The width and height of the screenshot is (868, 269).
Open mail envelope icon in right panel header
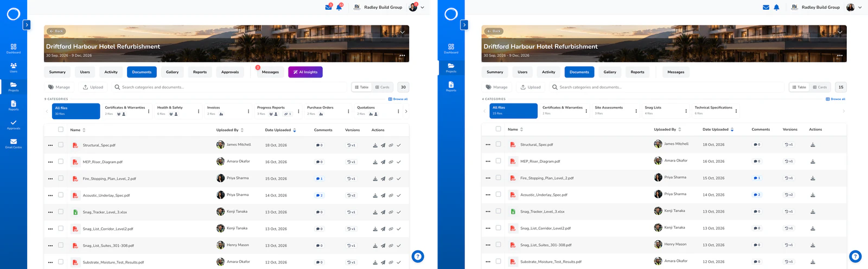point(766,8)
